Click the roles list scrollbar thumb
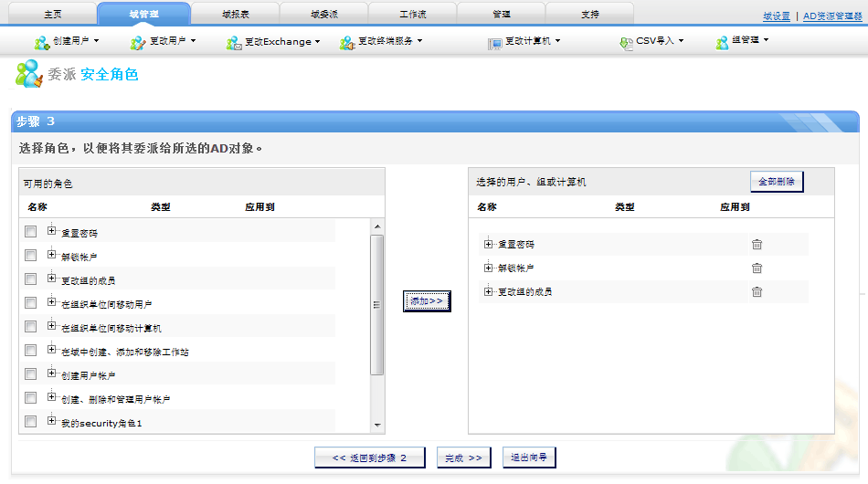 [x=377, y=305]
